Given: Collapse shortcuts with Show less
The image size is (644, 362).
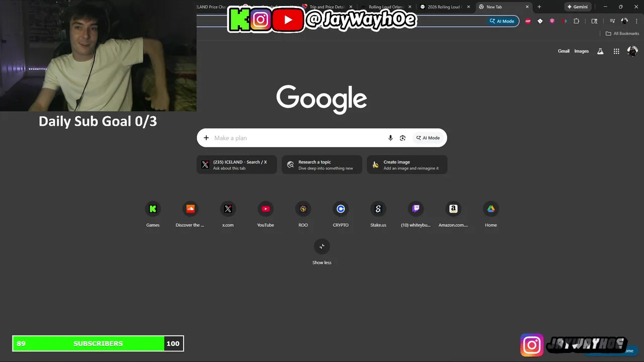Looking at the screenshot, I should (322, 252).
